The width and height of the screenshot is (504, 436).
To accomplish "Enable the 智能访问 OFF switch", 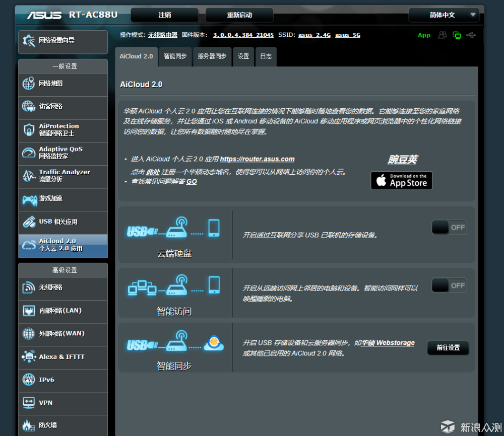I will [449, 285].
